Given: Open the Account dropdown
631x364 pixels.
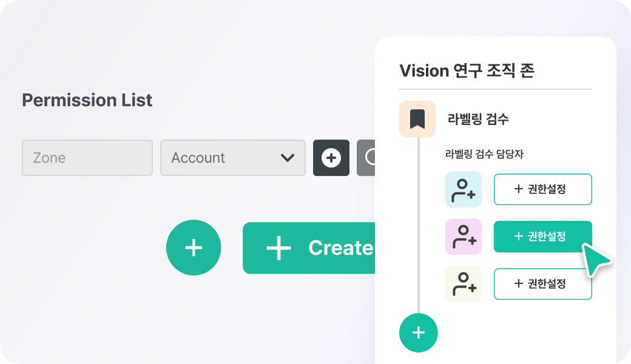Looking at the screenshot, I should [233, 158].
